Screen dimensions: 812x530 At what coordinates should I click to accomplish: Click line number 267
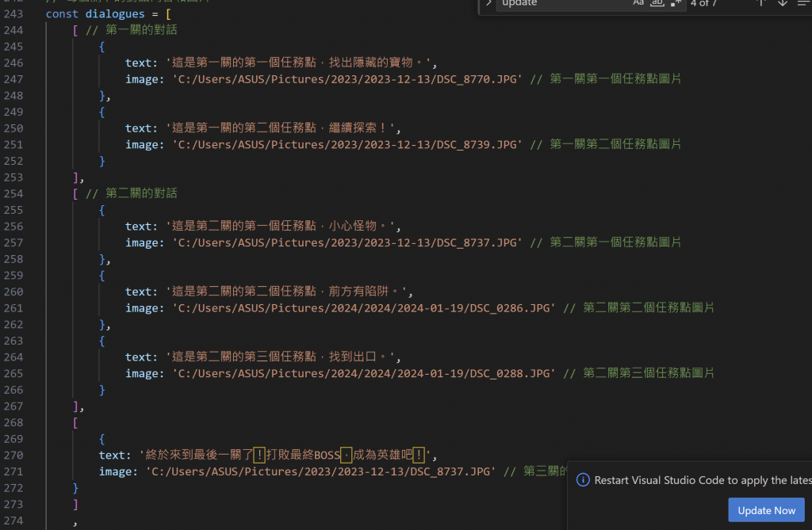tap(13, 406)
